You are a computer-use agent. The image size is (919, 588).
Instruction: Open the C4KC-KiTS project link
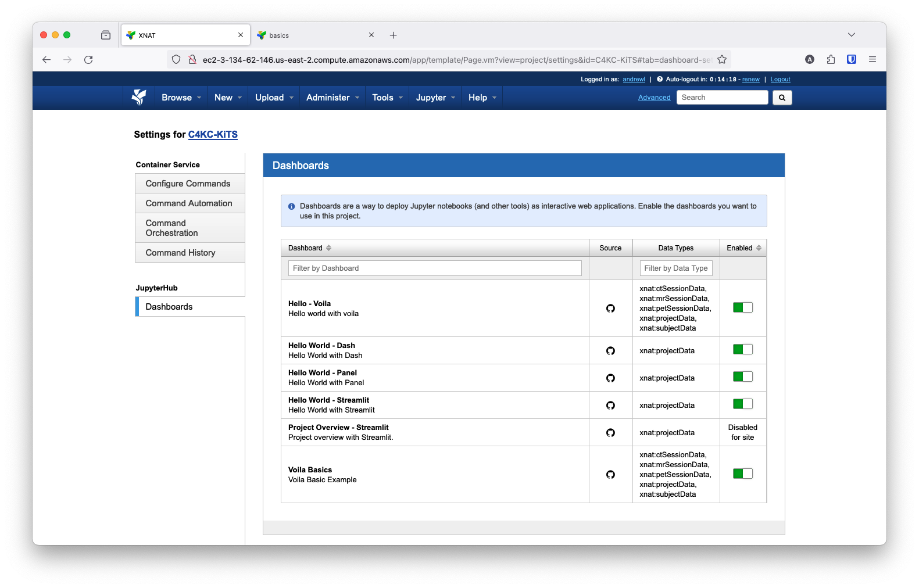coord(213,134)
